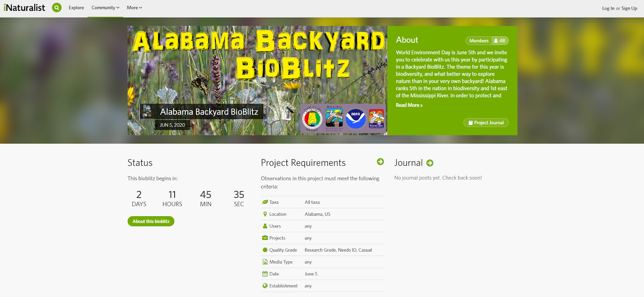This screenshot has width=644, height=297.
Task: Click the Projects briefcase icon
Action: point(265,238)
